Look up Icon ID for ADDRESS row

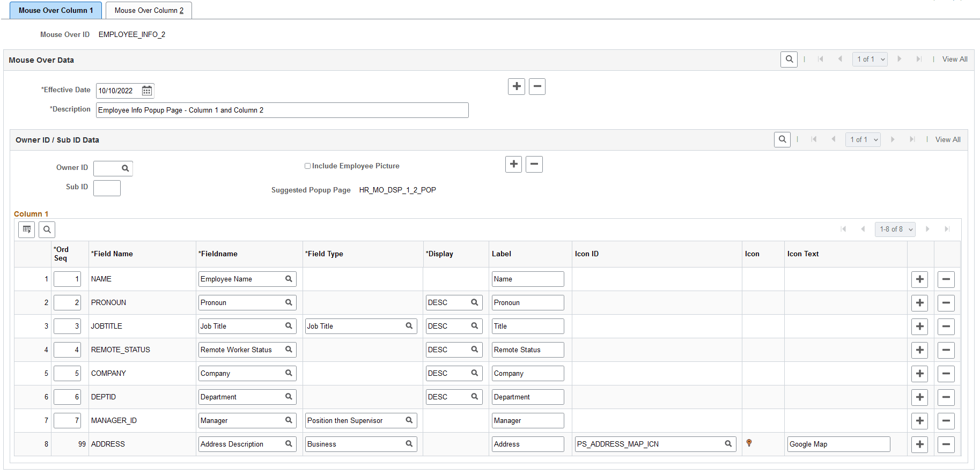pyautogui.click(x=728, y=444)
